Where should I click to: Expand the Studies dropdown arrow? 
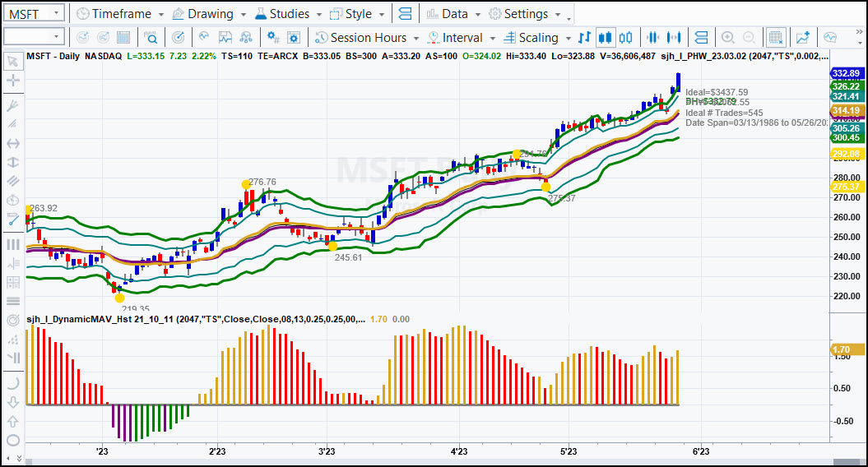(319, 14)
